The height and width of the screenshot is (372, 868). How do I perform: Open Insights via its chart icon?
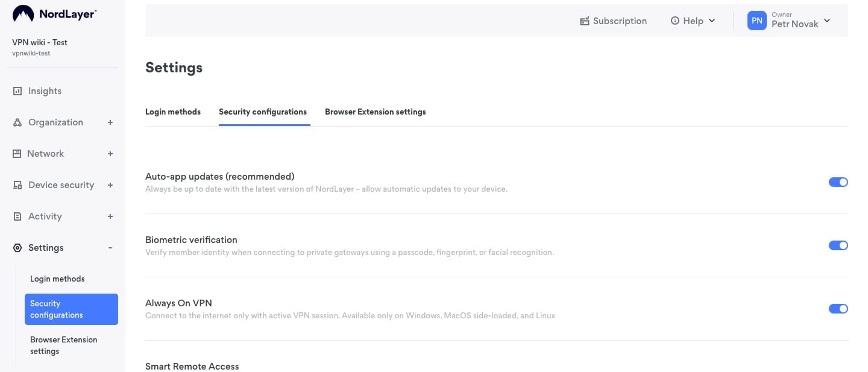coord(17,91)
